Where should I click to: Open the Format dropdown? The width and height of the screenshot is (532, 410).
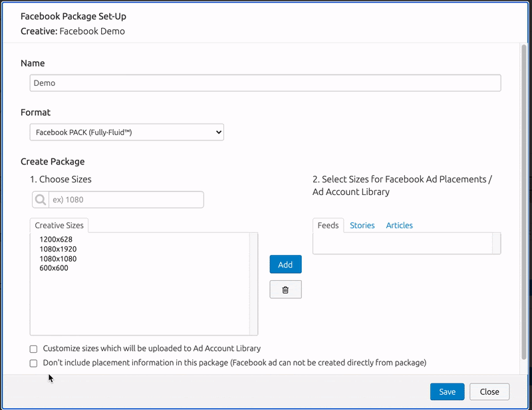(x=126, y=132)
